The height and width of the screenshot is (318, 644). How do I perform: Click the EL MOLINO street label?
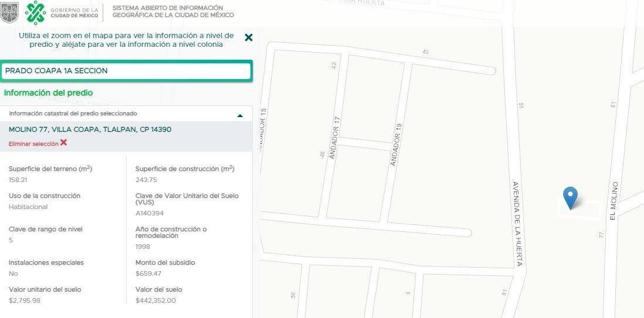pyautogui.click(x=614, y=201)
